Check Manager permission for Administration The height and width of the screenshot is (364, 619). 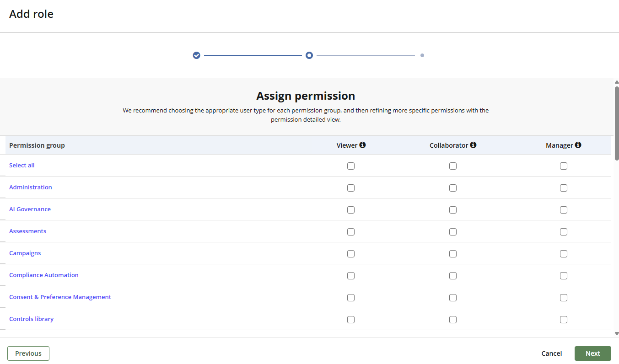564,187
